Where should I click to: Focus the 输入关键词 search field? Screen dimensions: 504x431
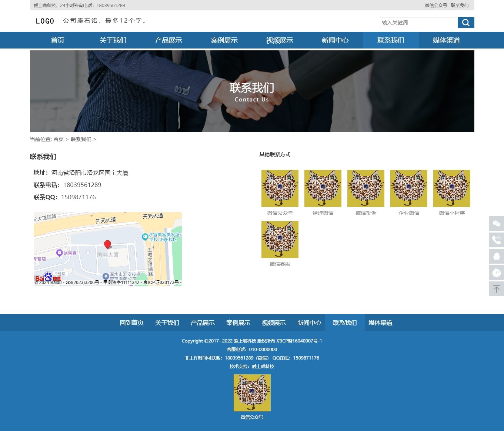(x=419, y=23)
